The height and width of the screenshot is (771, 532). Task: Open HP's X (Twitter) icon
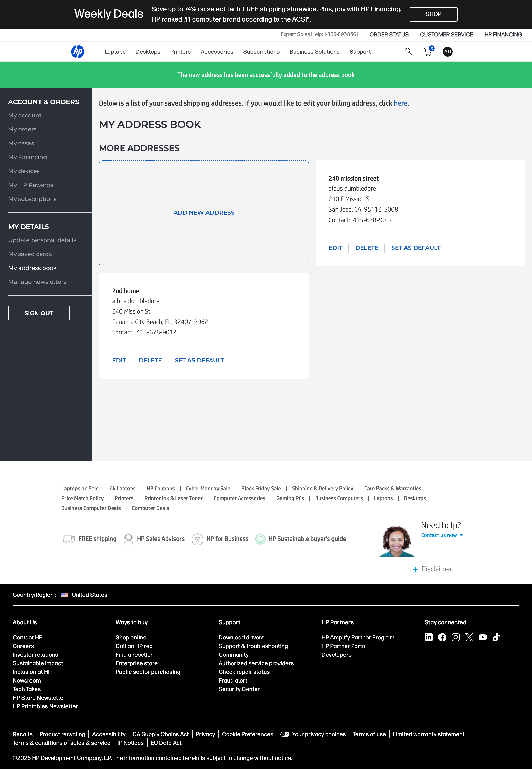click(469, 637)
